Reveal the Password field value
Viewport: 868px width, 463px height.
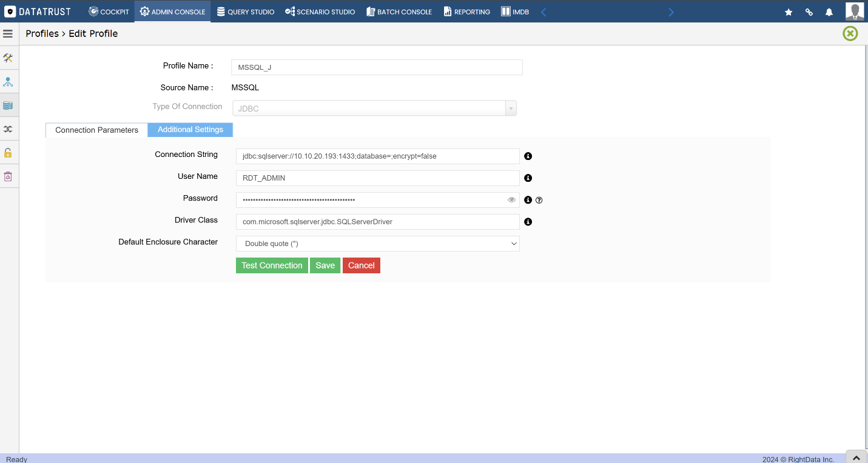(x=511, y=199)
